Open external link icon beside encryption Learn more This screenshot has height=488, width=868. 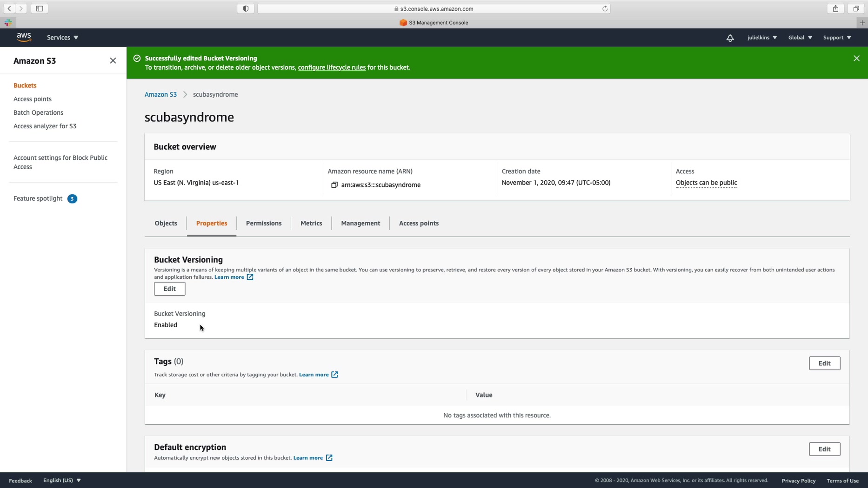(x=329, y=458)
